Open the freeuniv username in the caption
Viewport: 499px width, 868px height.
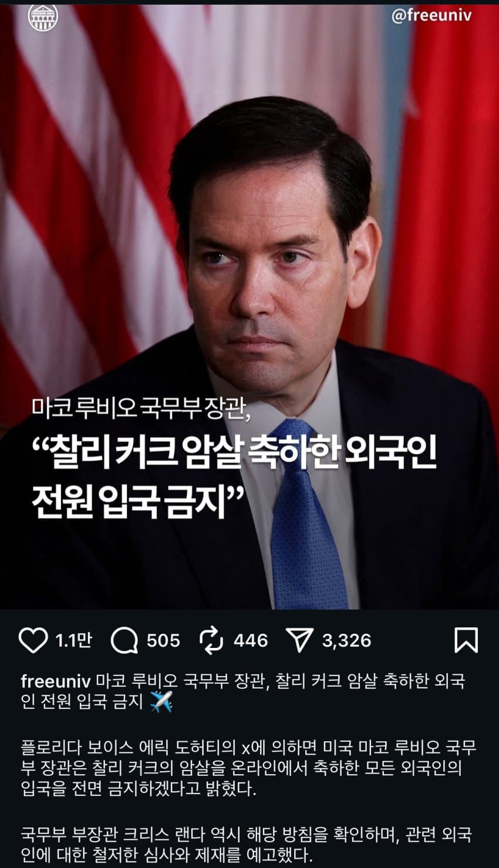coord(56,681)
